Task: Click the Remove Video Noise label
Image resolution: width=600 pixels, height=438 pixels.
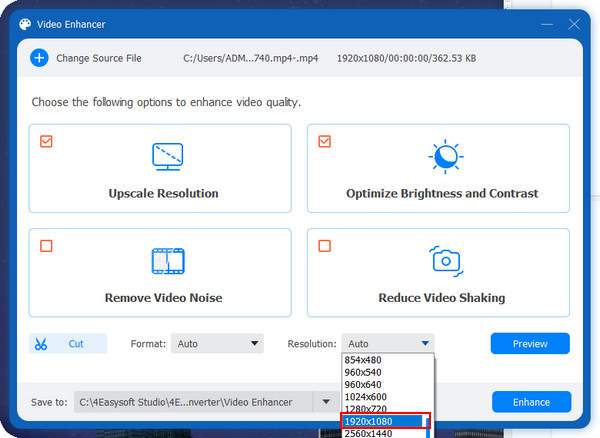Action: (163, 298)
